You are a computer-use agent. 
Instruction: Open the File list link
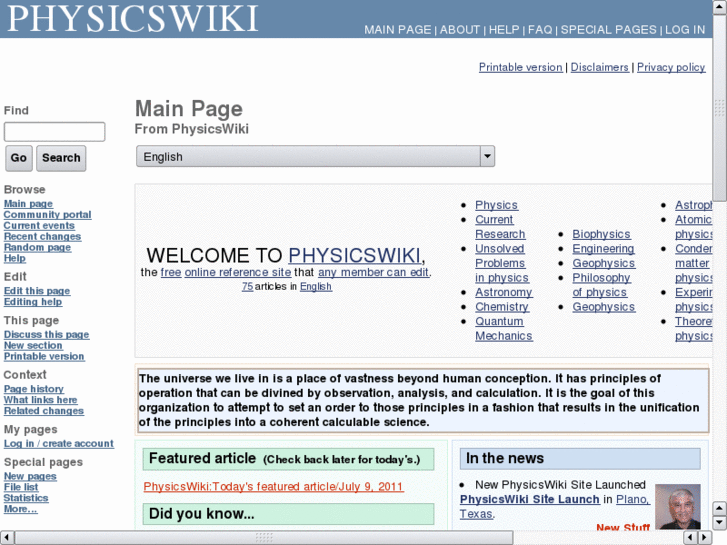point(21,487)
